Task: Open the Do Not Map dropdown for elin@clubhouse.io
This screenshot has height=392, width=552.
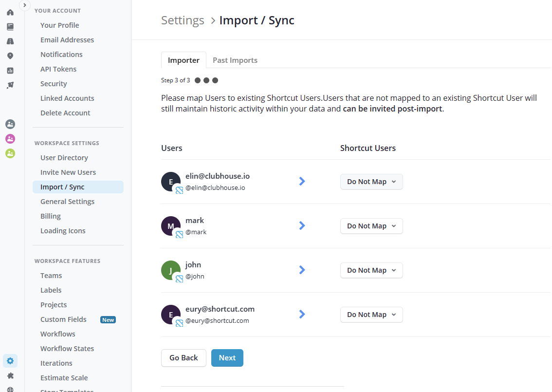Action: click(x=371, y=182)
